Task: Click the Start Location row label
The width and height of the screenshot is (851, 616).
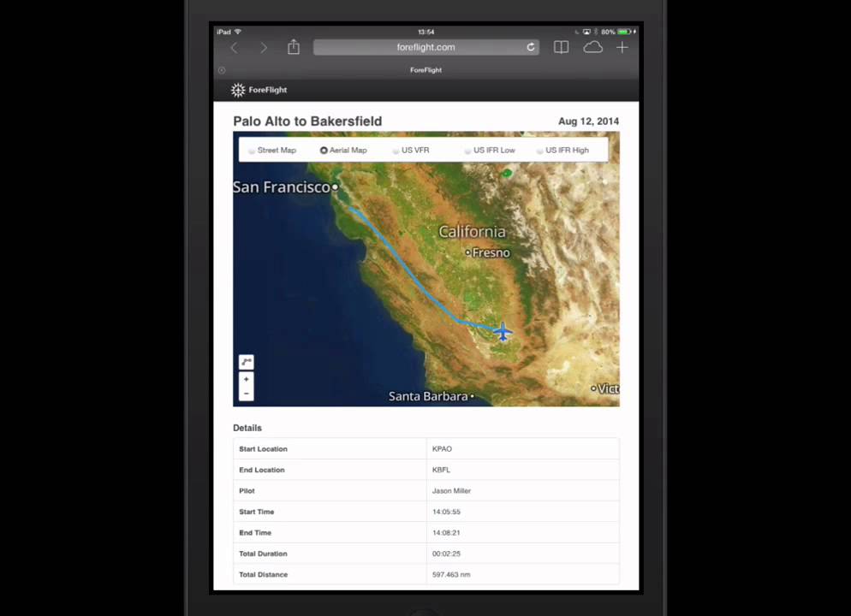Action: click(263, 449)
